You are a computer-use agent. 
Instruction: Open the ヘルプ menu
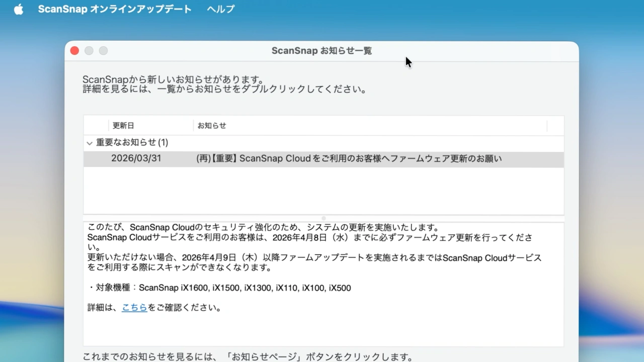point(220,9)
